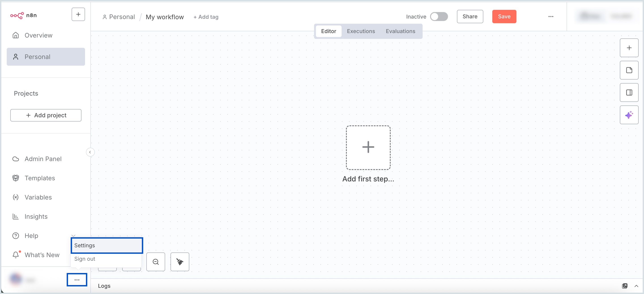Collapse the sidebar with the arrow
This screenshot has width=644, height=294.
coord(90,152)
